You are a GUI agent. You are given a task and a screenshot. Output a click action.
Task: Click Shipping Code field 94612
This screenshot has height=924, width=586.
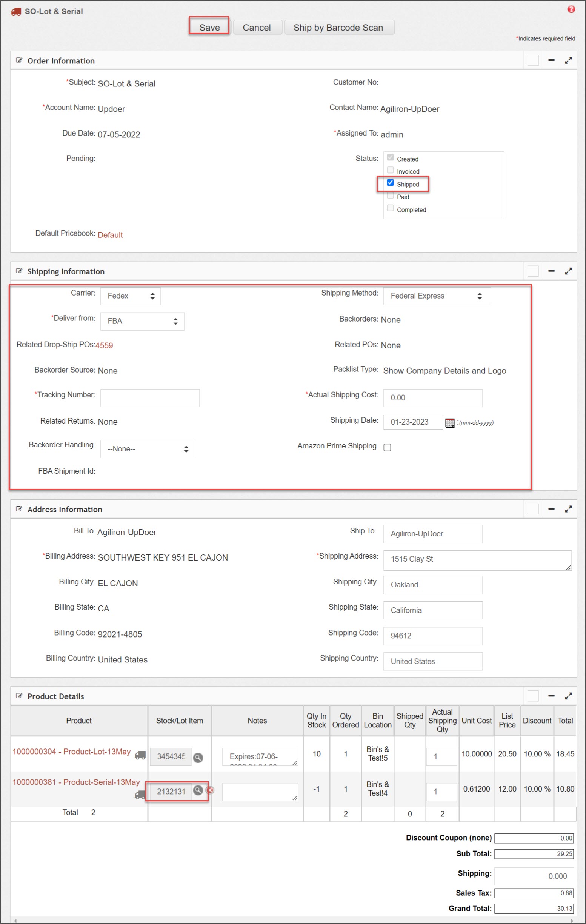pos(433,636)
